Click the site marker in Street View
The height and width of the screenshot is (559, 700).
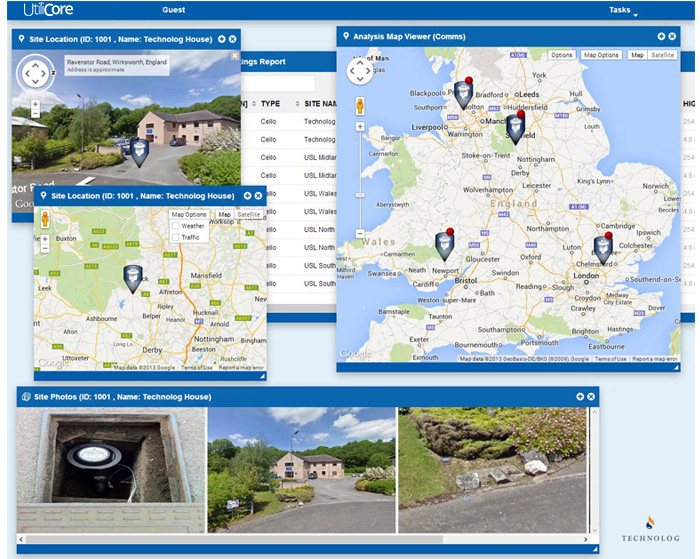tap(139, 152)
